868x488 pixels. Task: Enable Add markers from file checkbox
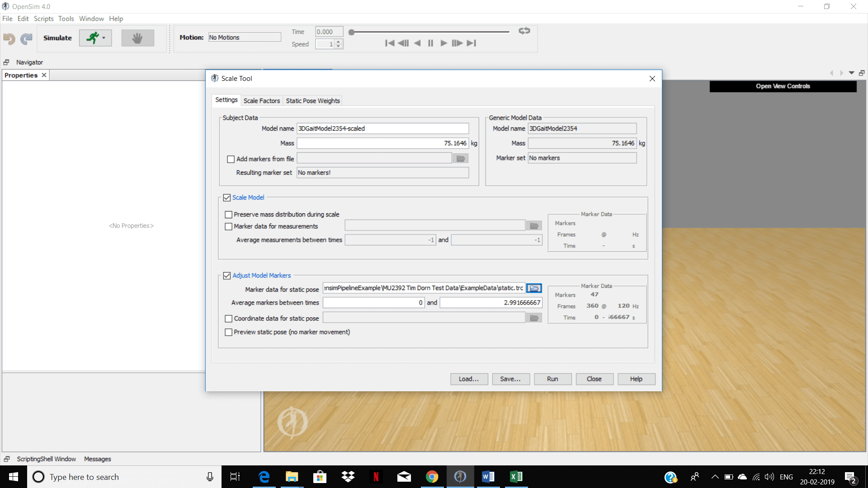[x=231, y=159]
